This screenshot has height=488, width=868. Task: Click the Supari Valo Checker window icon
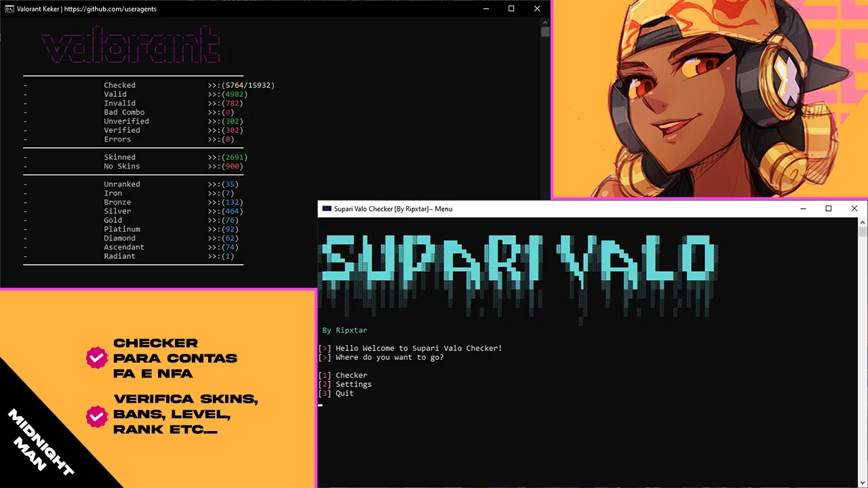coord(327,209)
